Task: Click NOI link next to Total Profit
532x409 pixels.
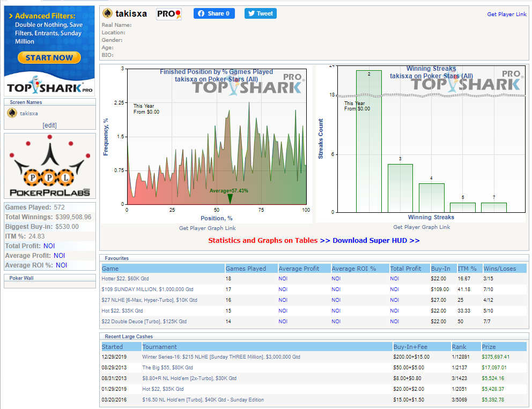Action: [x=49, y=246]
